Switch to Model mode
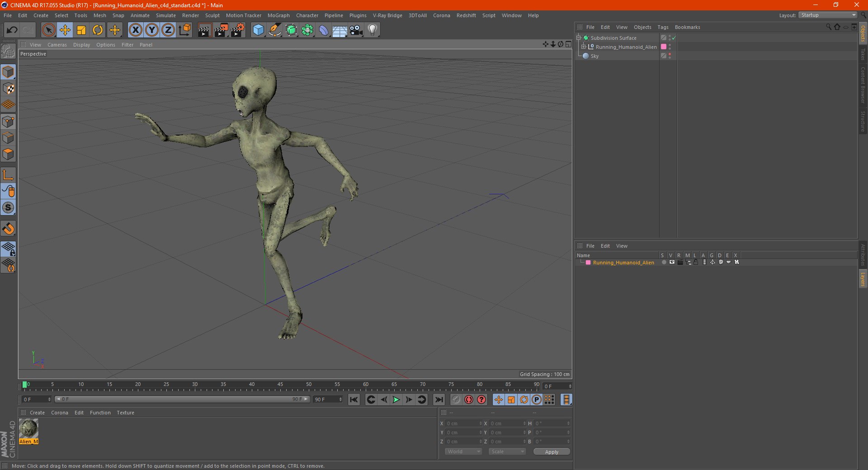The height and width of the screenshot is (470, 868). (8, 72)
